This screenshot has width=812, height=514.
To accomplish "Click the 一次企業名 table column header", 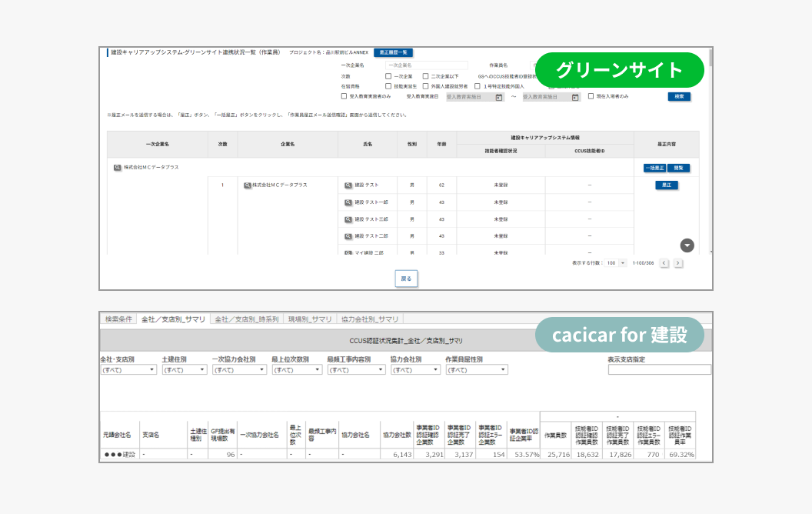I will click(x=158, y=145).
